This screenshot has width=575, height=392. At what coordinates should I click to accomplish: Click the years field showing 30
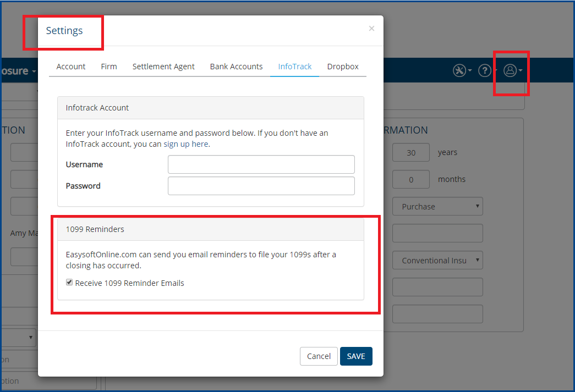tap(411, 152)
